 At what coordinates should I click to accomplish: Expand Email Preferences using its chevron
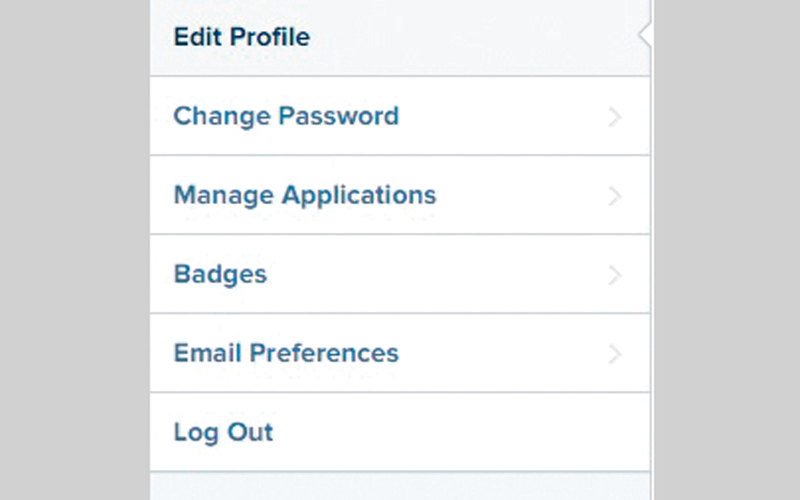615,354
